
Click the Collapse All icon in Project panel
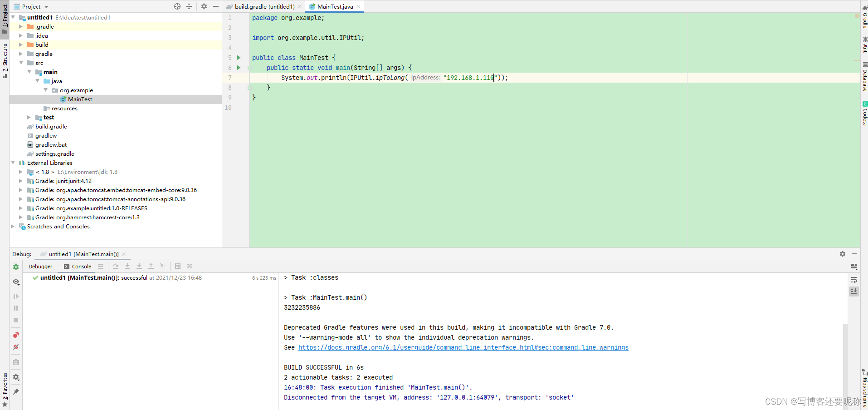click(189, 6)
